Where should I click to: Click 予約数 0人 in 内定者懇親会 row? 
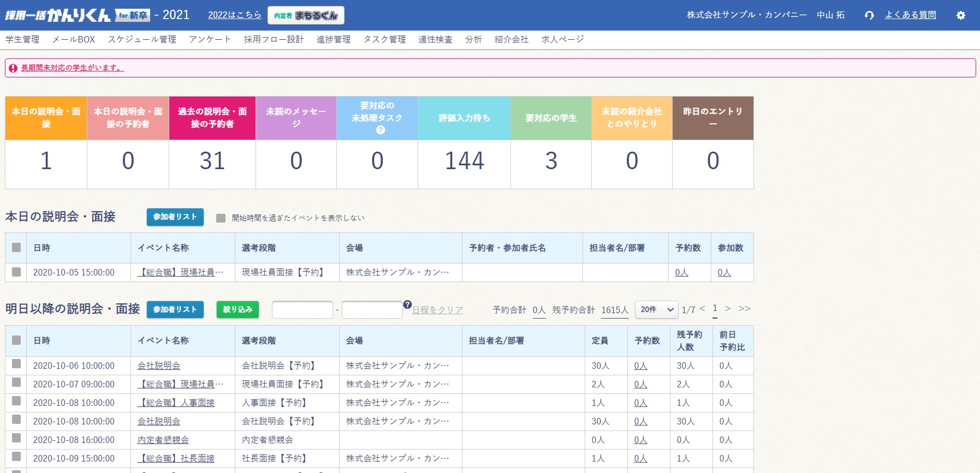(x=640, y=440)
